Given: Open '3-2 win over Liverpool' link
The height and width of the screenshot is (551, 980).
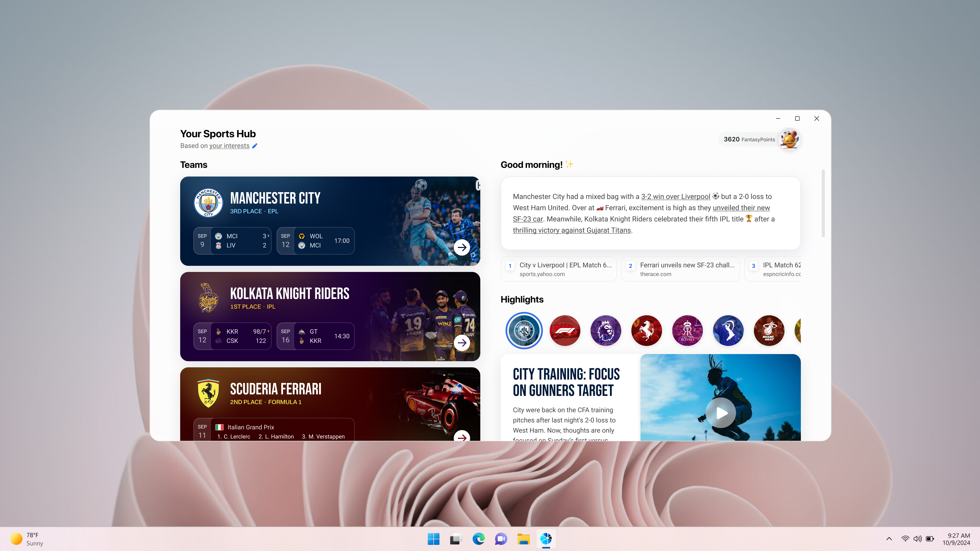Looking at the screenshot, I should coord(676,197).
